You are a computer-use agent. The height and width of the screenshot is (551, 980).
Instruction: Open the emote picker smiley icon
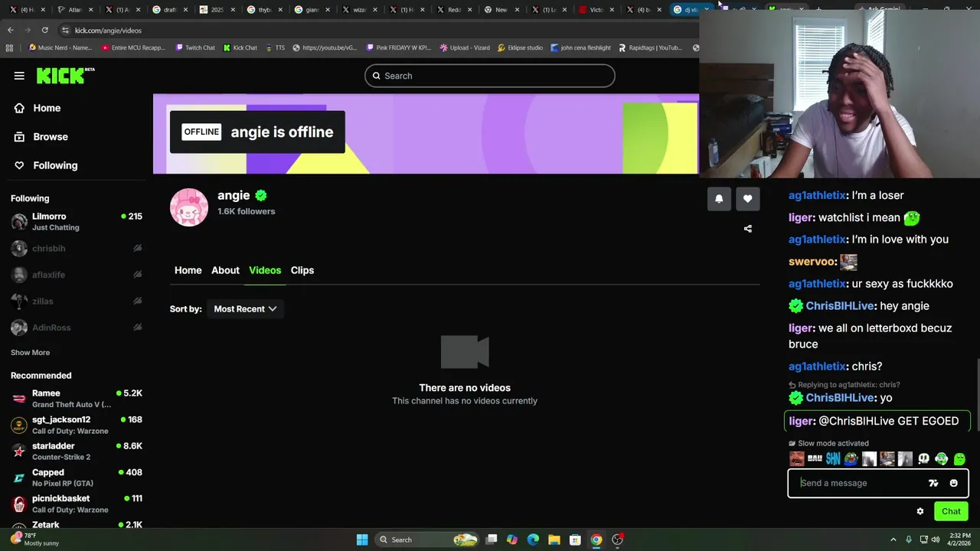pos(954,483)
